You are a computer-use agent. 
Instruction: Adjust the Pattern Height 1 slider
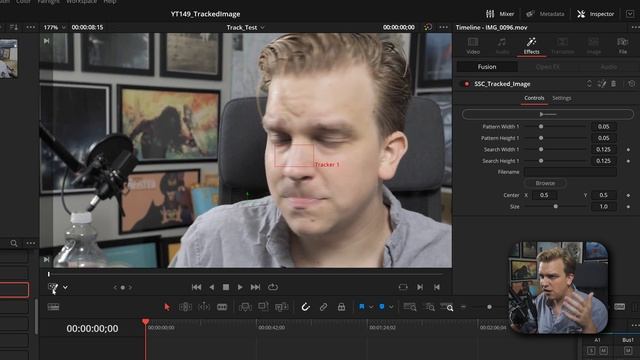(x=556, y=138)
